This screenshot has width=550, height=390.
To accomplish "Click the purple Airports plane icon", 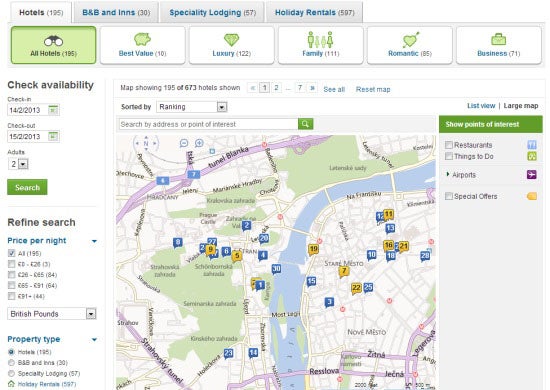I will (x=532, y=174).
